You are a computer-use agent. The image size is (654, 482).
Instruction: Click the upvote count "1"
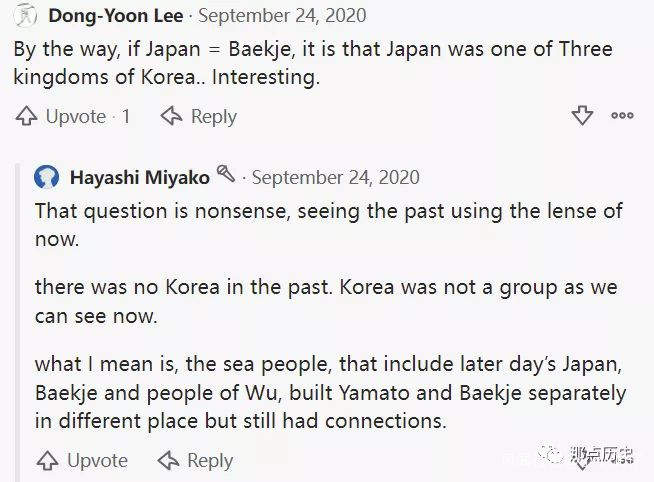(126, 117)
